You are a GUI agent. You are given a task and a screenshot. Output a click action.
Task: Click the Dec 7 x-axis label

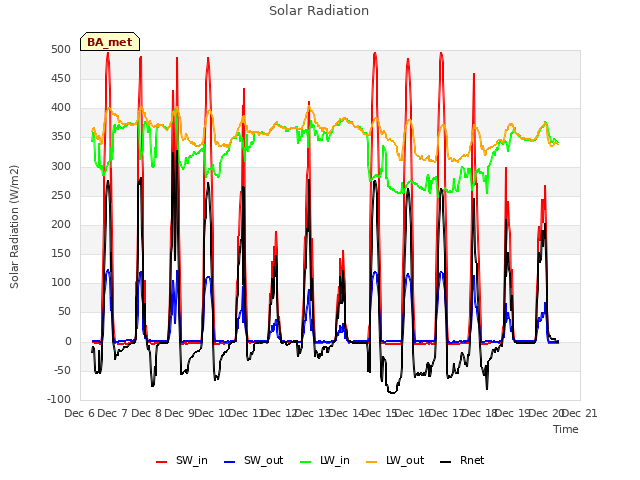tap(113, 414)
